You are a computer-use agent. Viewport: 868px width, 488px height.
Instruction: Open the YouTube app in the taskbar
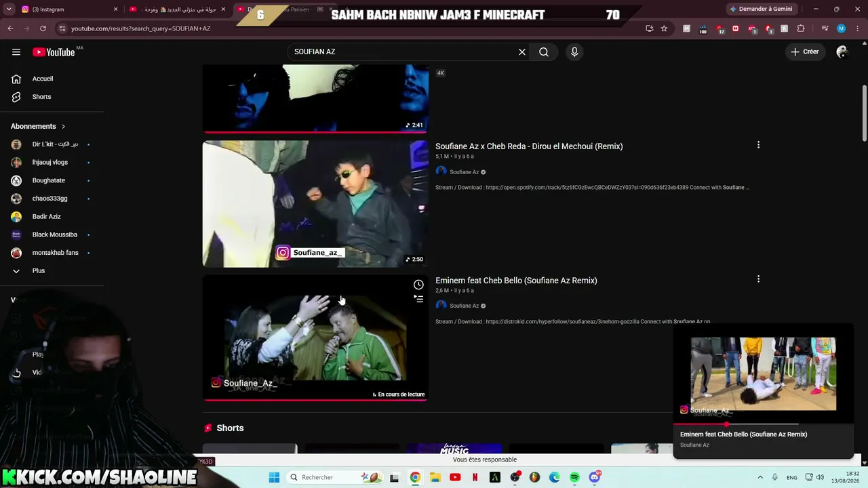coord(455,477)
